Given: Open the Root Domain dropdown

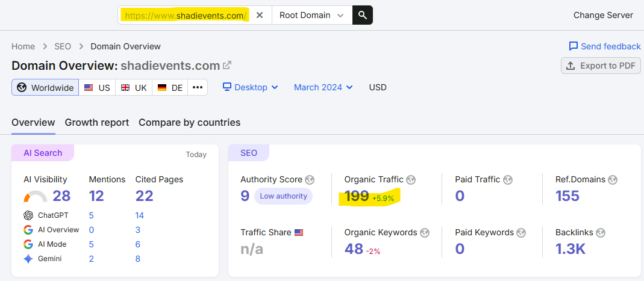Looking at the screenshot, I should 311,15.
